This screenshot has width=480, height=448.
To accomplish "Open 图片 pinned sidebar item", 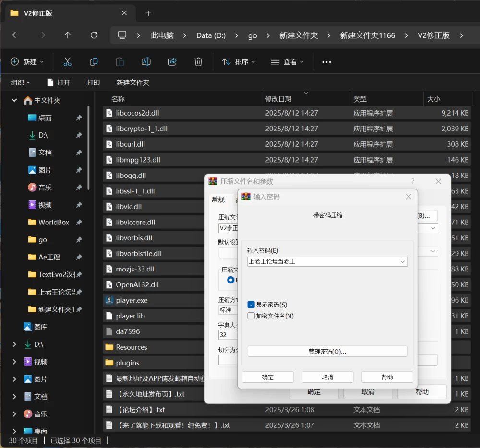I will point(45,170).
